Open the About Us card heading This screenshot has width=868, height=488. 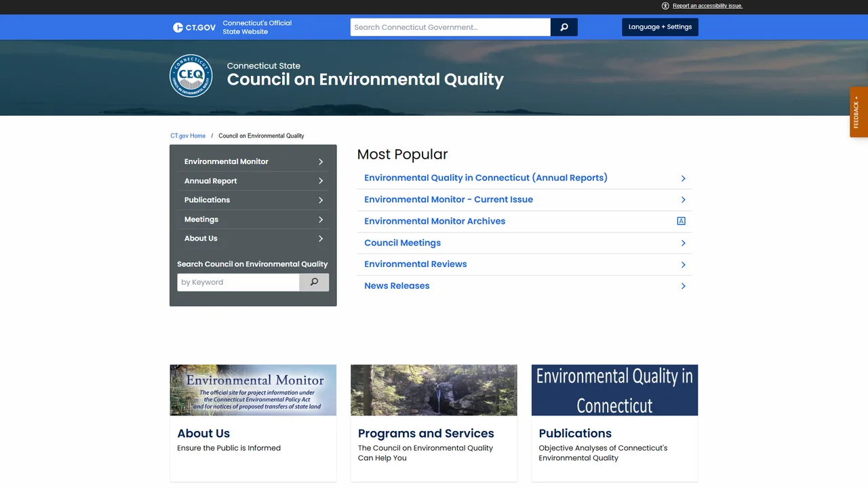[x=203, y=433]
